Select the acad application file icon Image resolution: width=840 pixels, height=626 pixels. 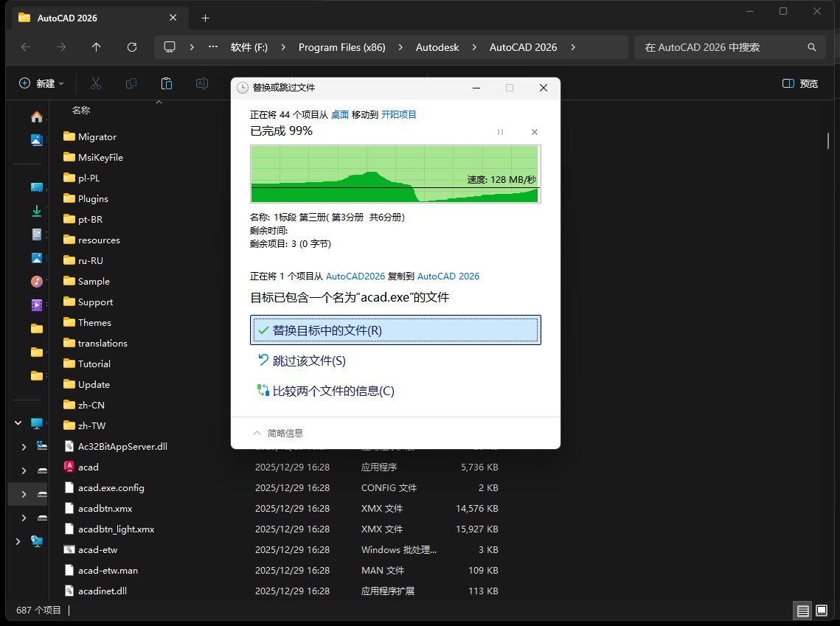69,467
